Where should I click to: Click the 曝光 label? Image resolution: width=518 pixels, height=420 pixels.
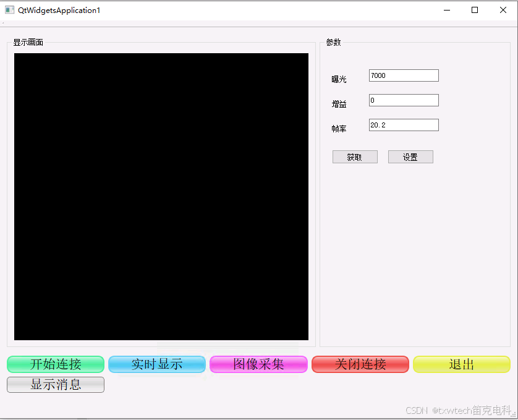tap(339, 79)
